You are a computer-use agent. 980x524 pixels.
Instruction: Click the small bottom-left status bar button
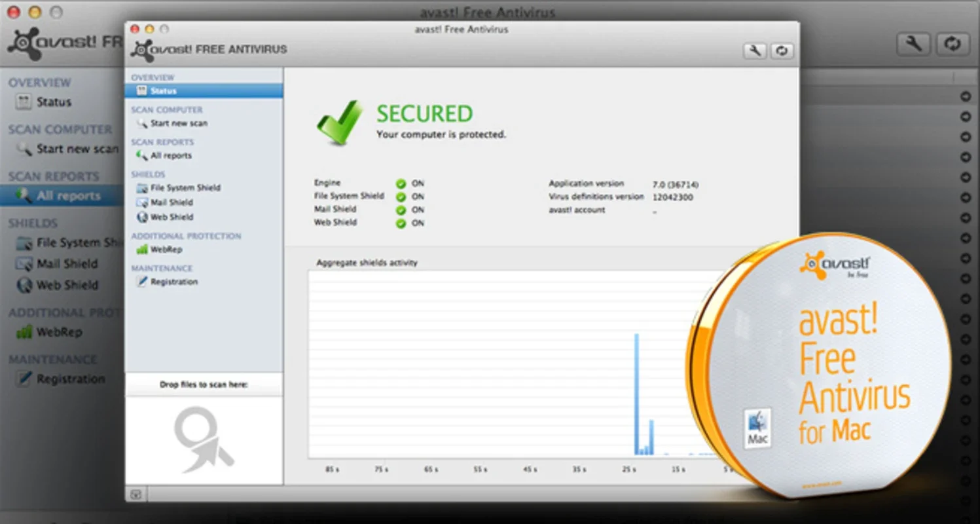tap(136, 495)
